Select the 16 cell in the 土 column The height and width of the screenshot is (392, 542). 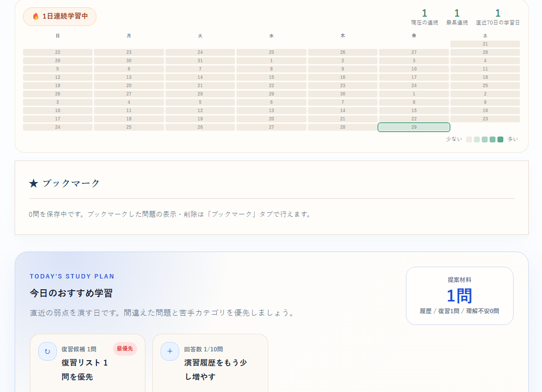(485, 111)
